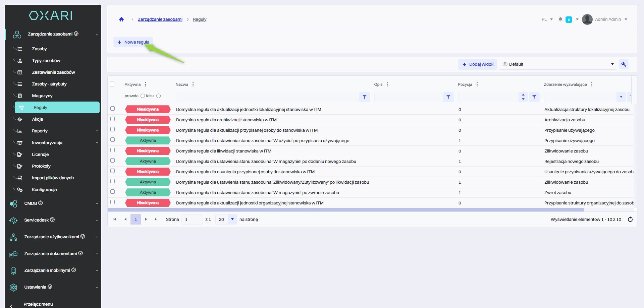Click the horizontal scrollbar under the table
Viewport: 644px width, 308px height.
(345, 210)
